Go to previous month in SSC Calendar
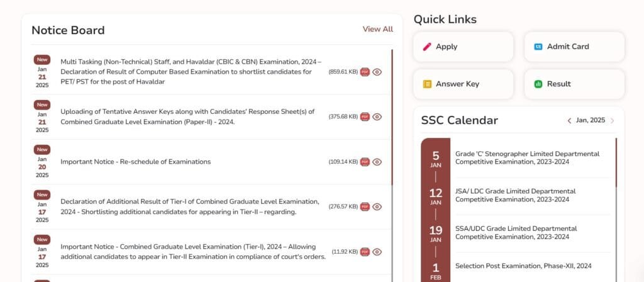The width and height of the screenshot is (644, 282). 569,120
